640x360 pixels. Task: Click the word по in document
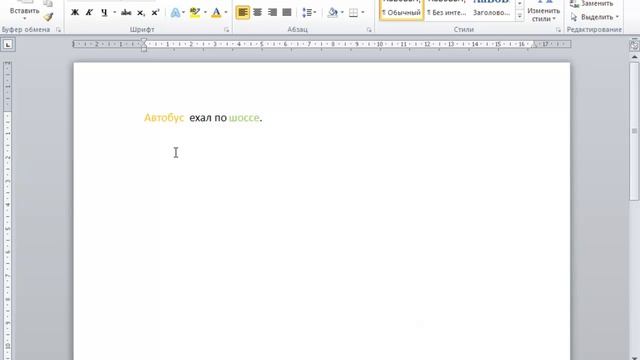[x=220, y=118]
